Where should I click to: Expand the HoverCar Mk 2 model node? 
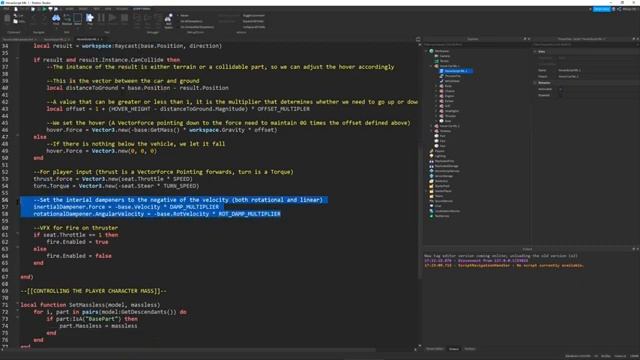click(x=432, y=126)
